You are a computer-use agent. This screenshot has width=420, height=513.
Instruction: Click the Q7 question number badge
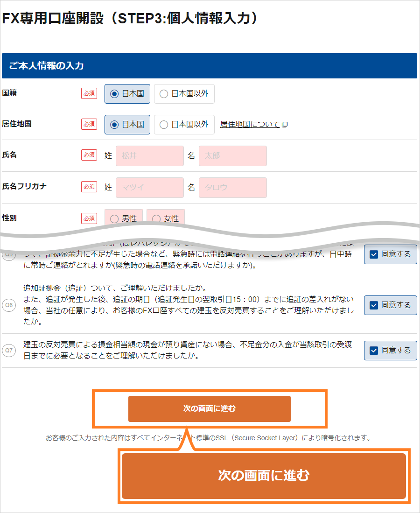coord(9,351)
